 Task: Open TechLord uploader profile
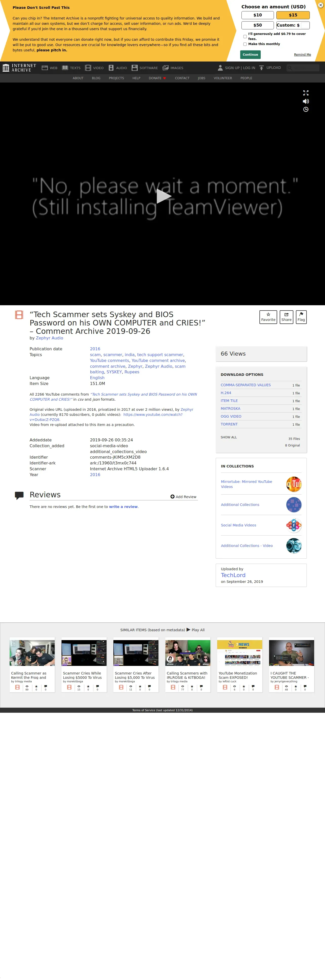[233, 575]
